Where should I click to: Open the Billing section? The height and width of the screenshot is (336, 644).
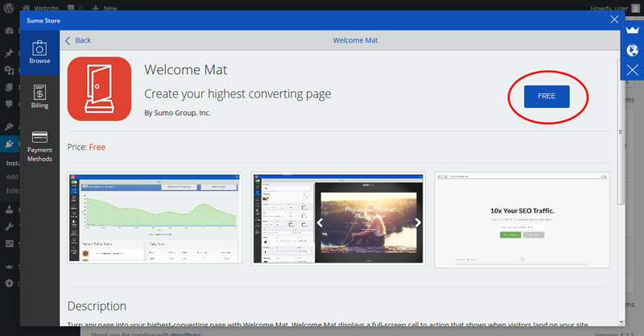[39, 97]
